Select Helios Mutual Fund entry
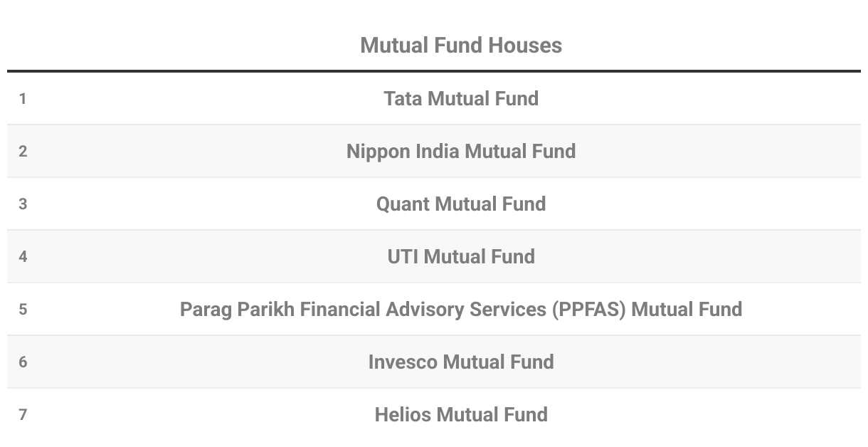The image size is (868, 447). pyautogui.click(x=461, y=414)
